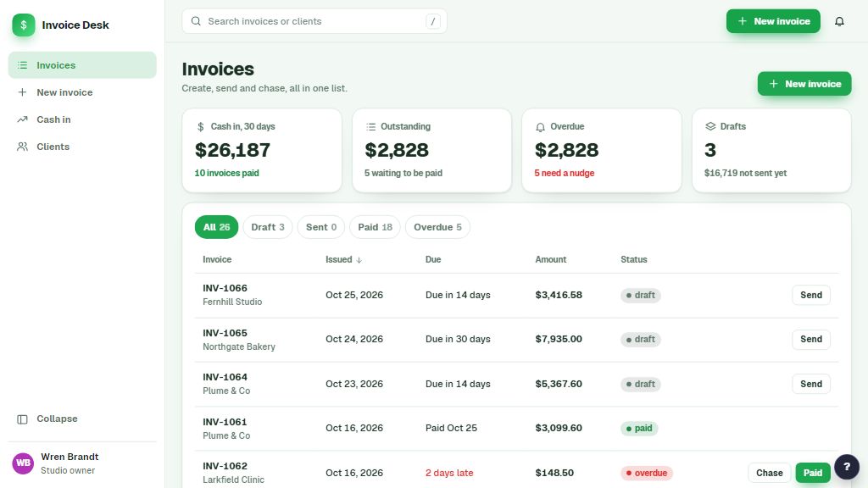Viewport: 868px width, 488px height.
Task: Click New invoice button beside Invoices heading
Action: pyautogui.click(x=804, y=84)
